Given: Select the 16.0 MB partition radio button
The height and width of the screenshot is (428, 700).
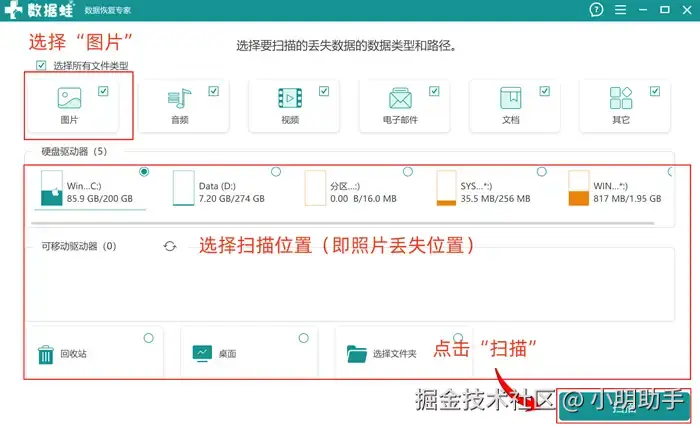Looking at the screenshot, I should click(x=408, y=171).
